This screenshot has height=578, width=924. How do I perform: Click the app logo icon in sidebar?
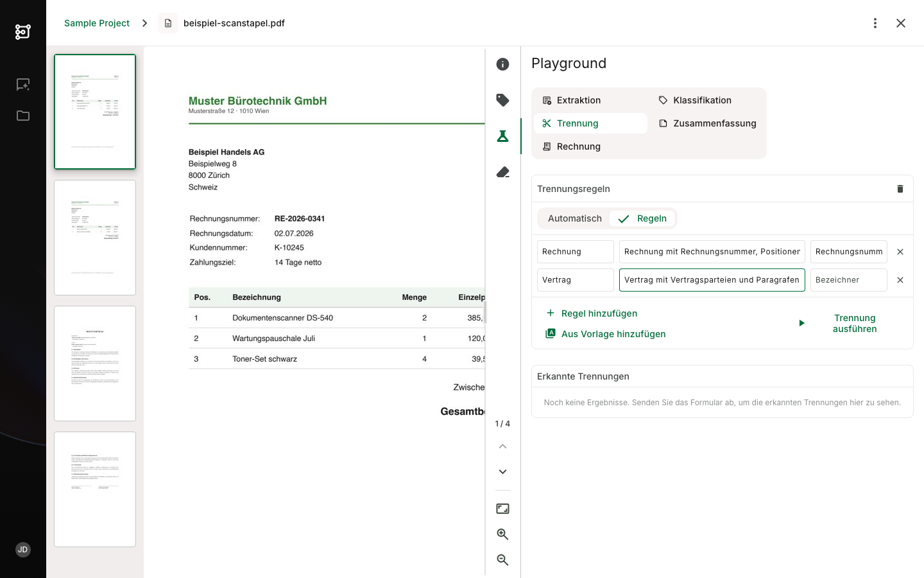(23, 31)
